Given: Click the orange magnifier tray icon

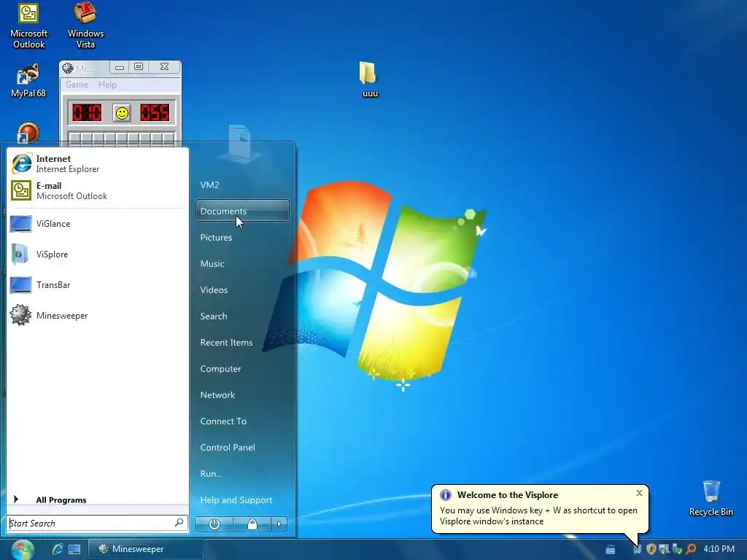Looking at the screenshot, I should (x=691, y=549).
